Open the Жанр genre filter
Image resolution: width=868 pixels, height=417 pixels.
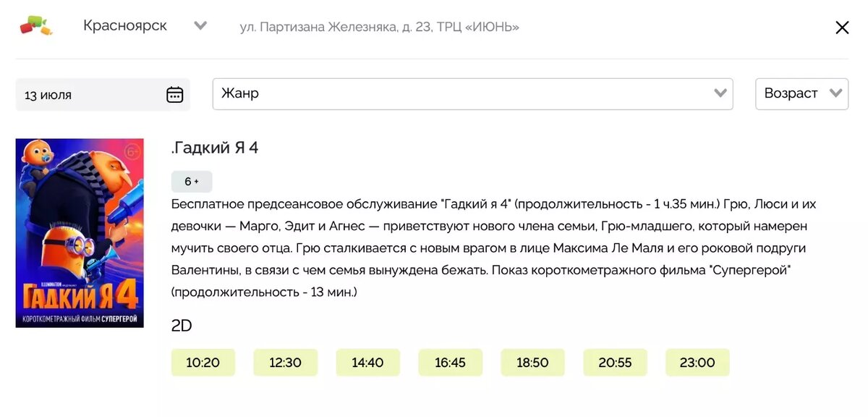(x=470, y=93)
